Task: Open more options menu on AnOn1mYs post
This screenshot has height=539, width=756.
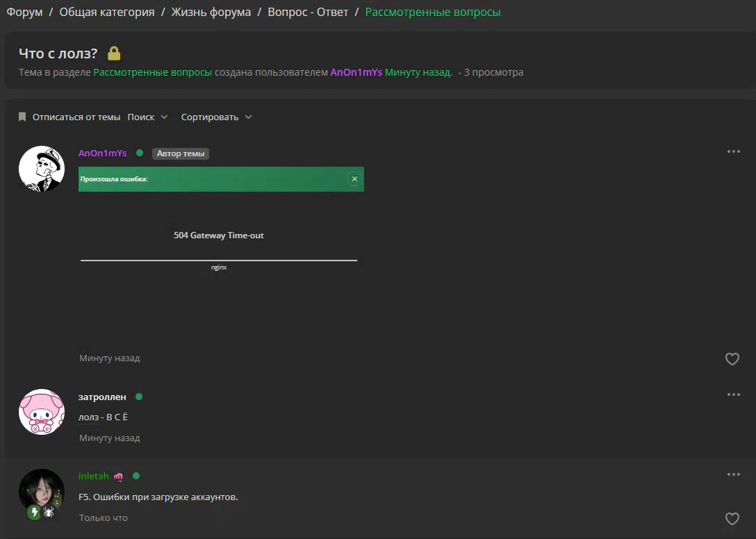Action: coord(733,151)
